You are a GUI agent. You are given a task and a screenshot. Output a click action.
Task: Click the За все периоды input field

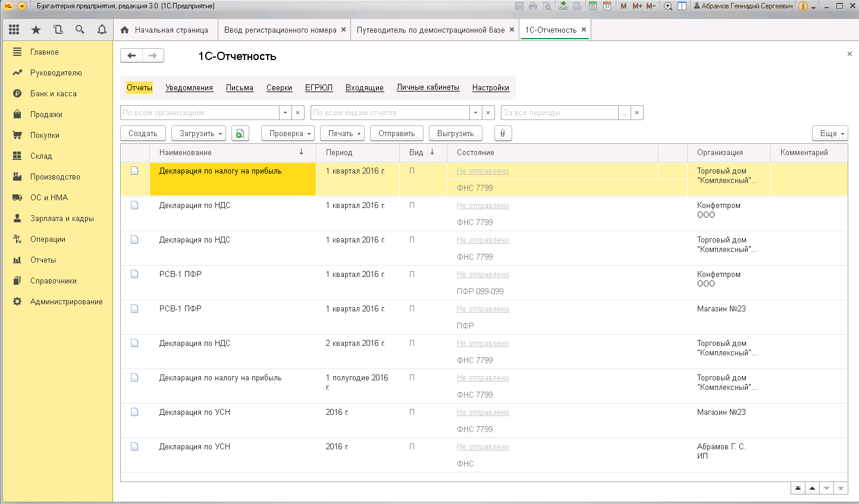point(560,113)
